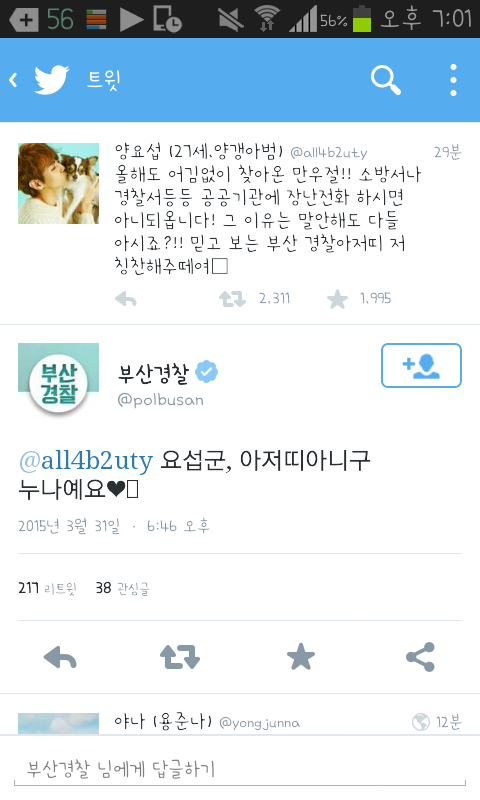Open search with magnifier icon

pos(386,80)
